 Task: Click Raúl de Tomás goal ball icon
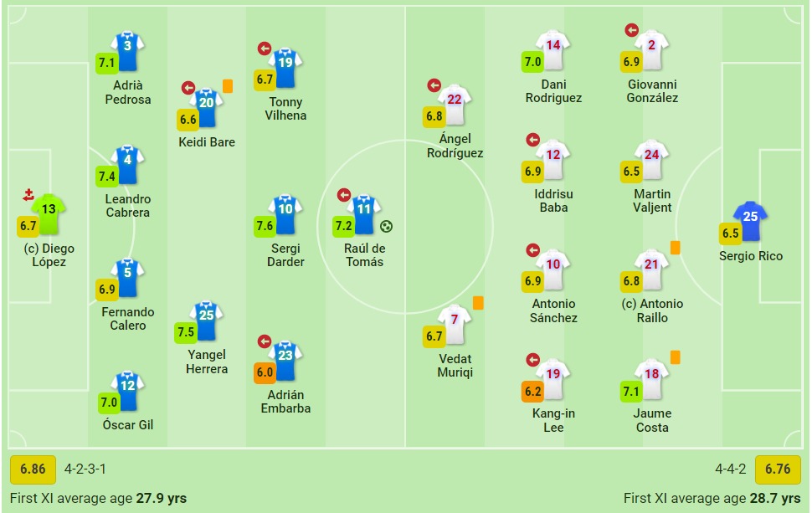point(386,226)
